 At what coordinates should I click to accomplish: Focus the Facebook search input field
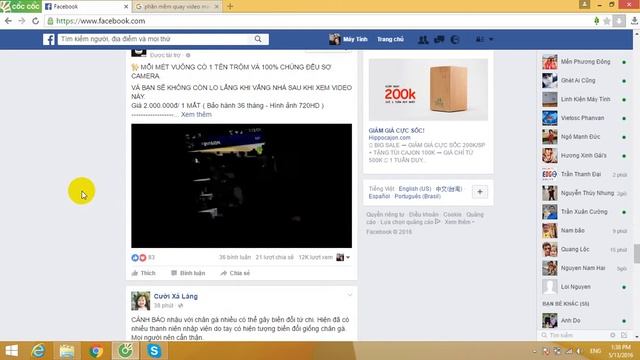[x=154, y=39]
